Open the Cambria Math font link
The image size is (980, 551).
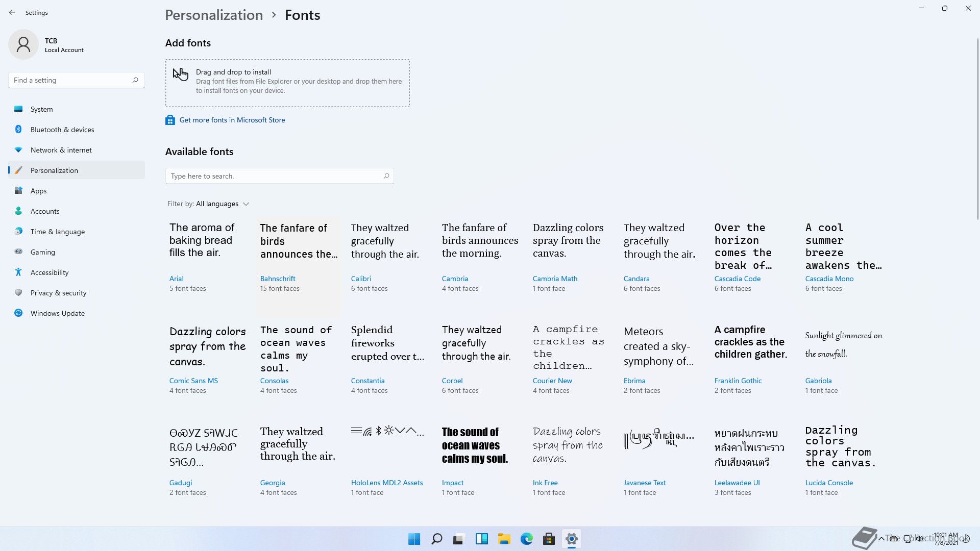click(x=555, y=279)
